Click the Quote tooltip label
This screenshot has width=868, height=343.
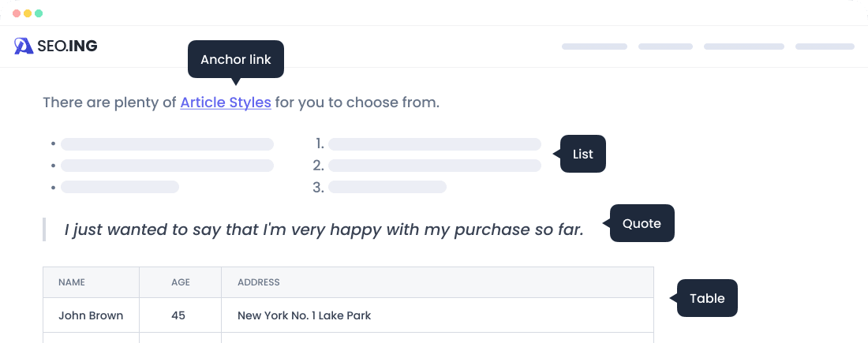(x=642, y=223)
